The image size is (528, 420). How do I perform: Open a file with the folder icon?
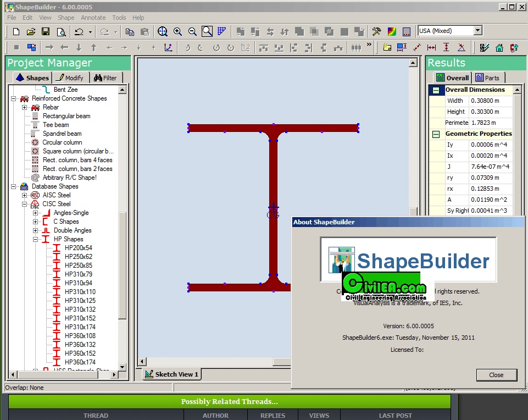click(x=31, y=32)
